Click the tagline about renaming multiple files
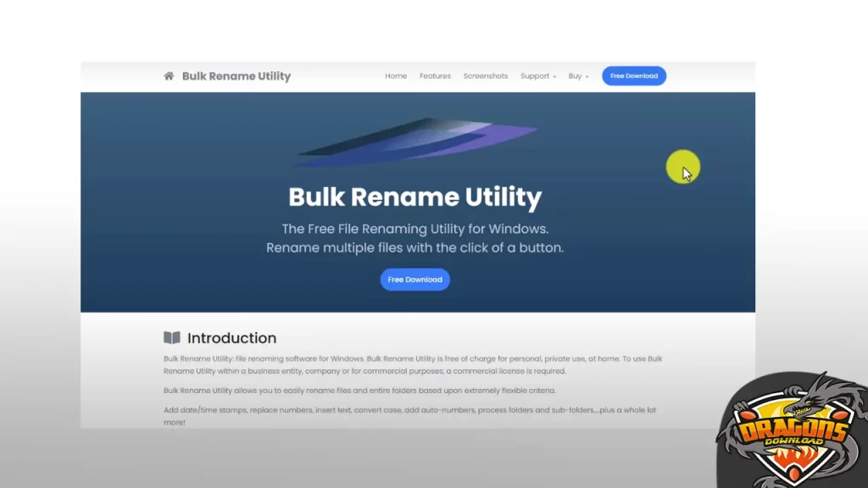The image size is (868, 488). coord(415,247)
